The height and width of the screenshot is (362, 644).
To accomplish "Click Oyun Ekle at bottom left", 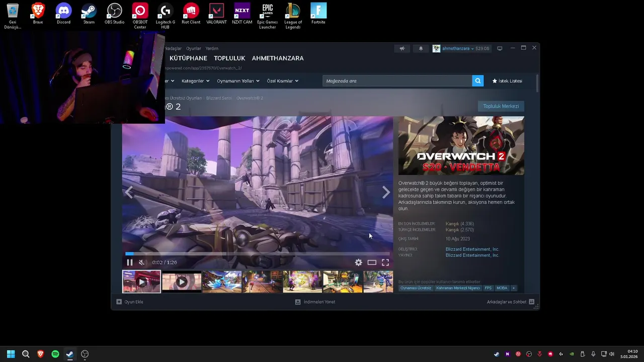I will pos(130,302).
